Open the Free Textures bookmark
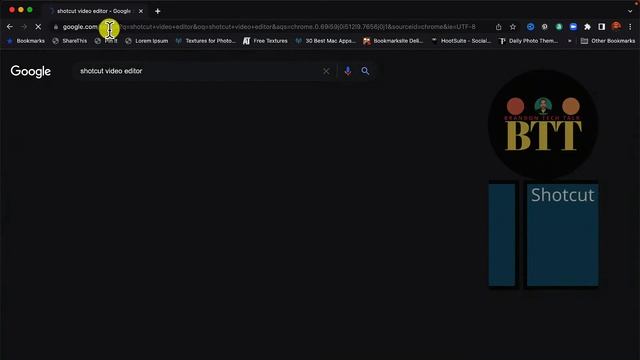640x360 pixels. click(x=265, y=41)
